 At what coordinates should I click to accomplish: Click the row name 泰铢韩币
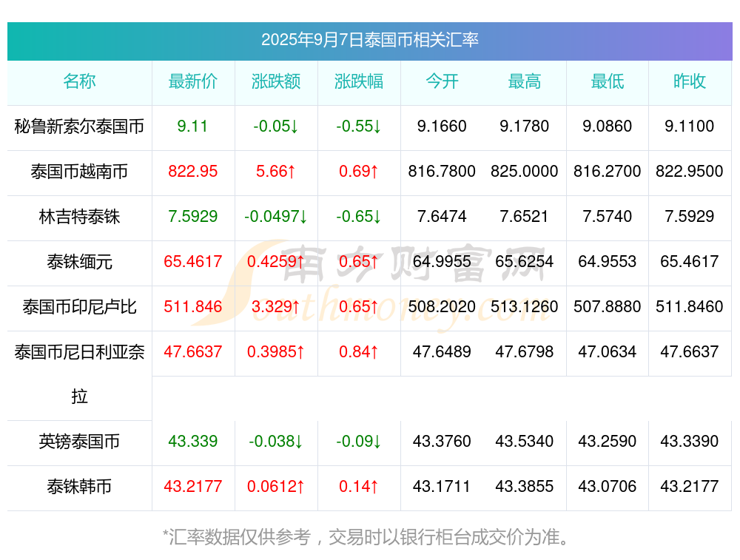click(x=79, y=487)
